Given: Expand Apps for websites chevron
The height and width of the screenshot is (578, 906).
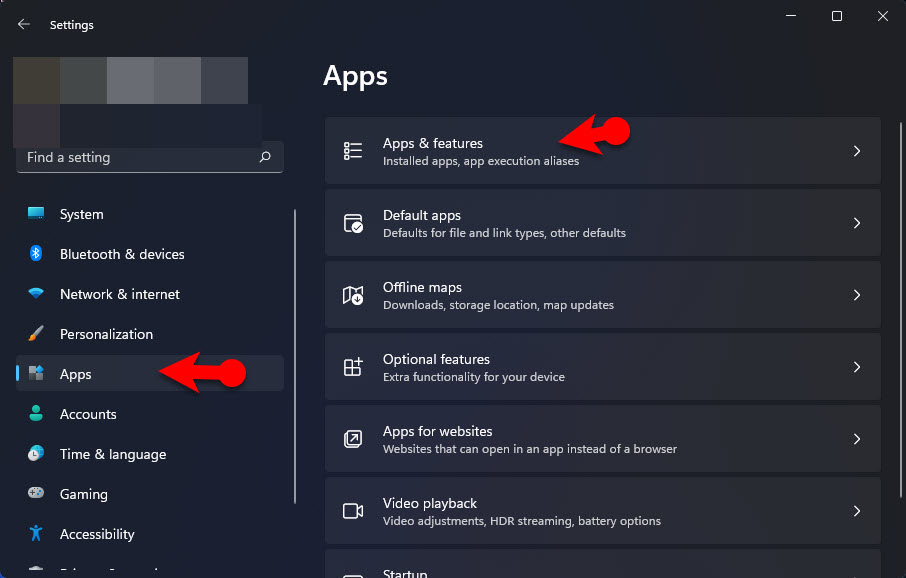Looking at the screenshot, I should 857,439.
